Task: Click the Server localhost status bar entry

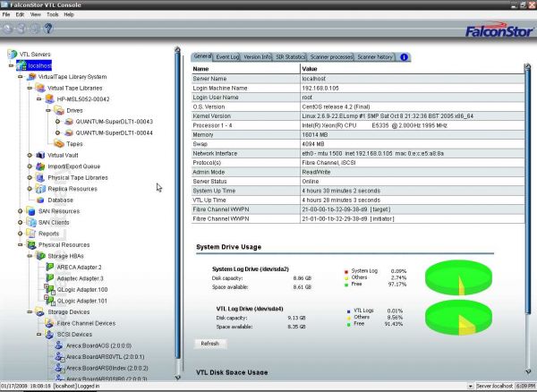Action: 494,386
